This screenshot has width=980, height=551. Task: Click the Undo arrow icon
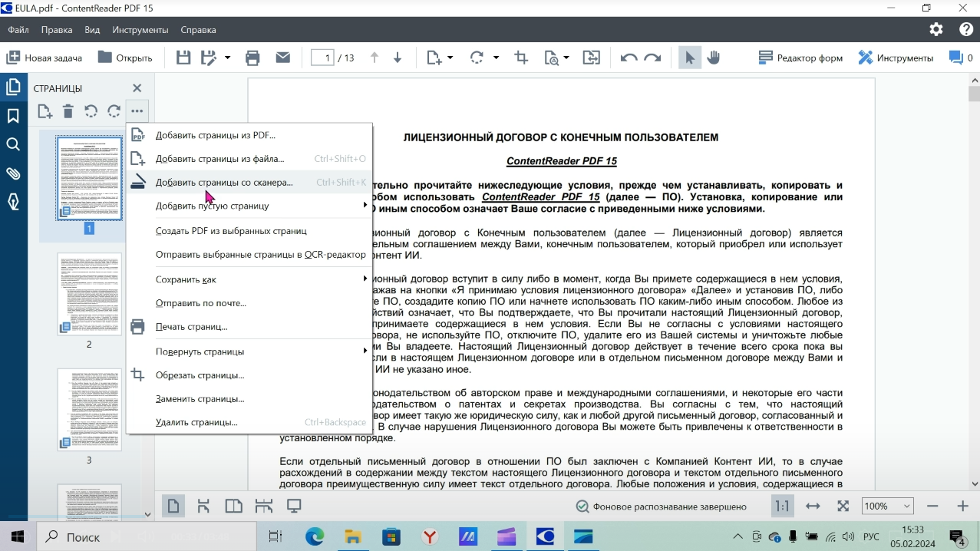coord(629,58)
